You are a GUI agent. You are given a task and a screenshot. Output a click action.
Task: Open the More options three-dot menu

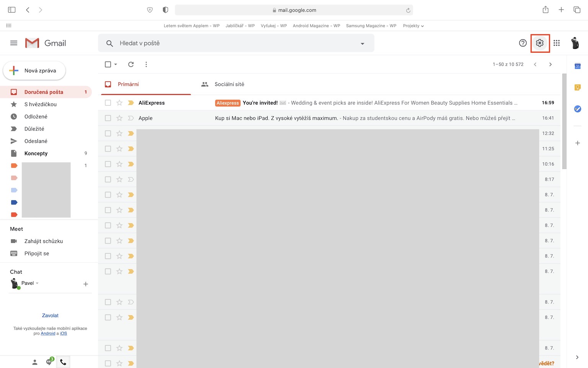[146, 64]
